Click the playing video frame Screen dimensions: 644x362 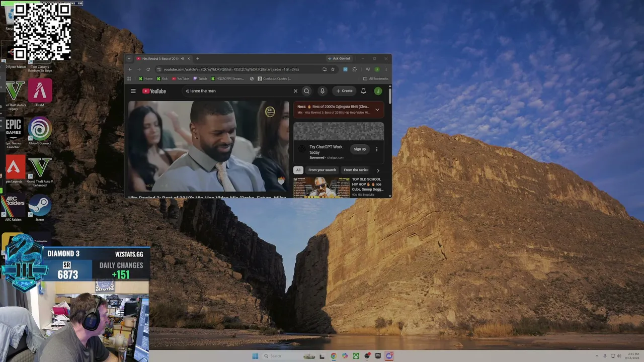tap(208, 146)
